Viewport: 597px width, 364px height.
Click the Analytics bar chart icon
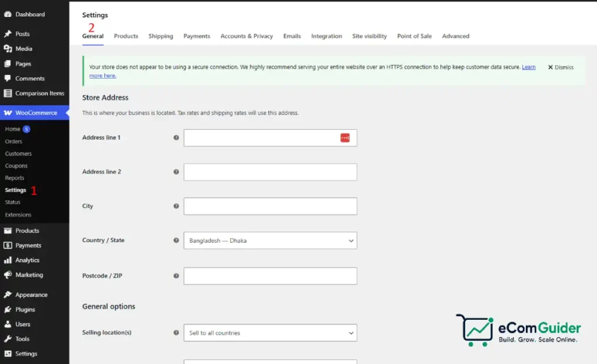[x=8, y=260]
